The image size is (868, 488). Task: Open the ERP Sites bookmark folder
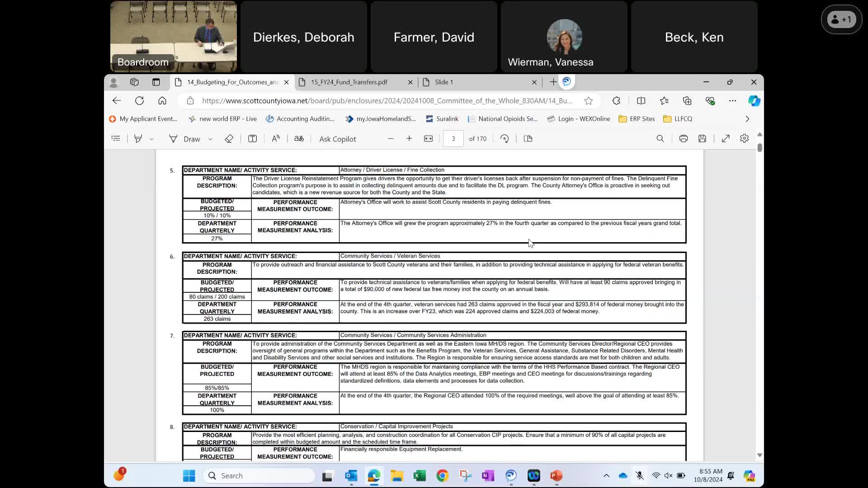pos(637,119)
